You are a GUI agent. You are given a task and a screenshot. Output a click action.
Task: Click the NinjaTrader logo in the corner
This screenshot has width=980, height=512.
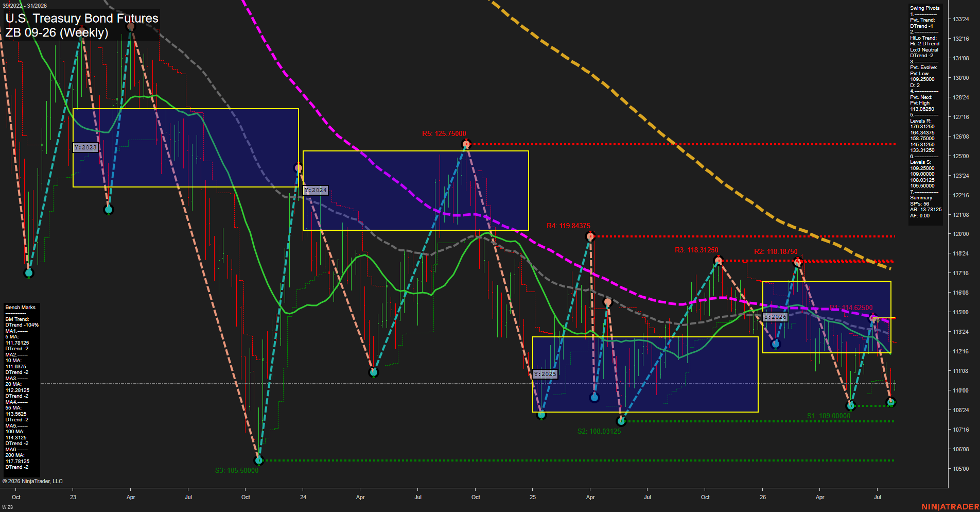[x=950, y=507]
